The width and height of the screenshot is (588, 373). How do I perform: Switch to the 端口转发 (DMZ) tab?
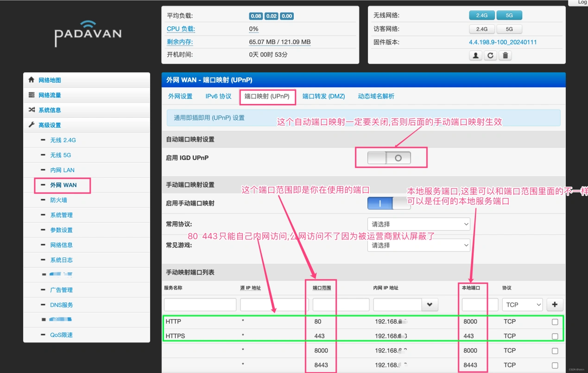click(323, 96)
